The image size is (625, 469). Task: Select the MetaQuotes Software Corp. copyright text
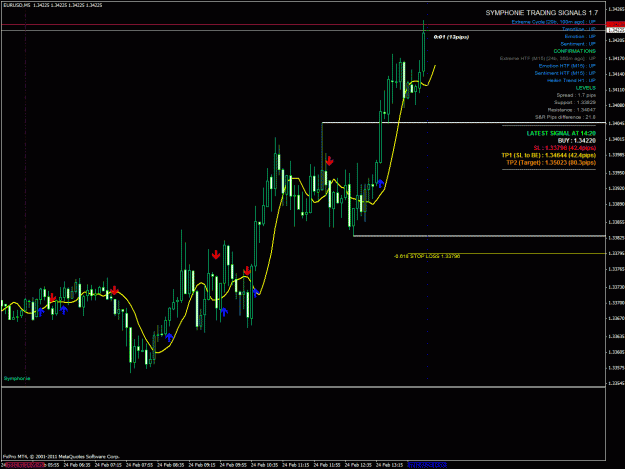pyautogui.click(x=61, y=457)
